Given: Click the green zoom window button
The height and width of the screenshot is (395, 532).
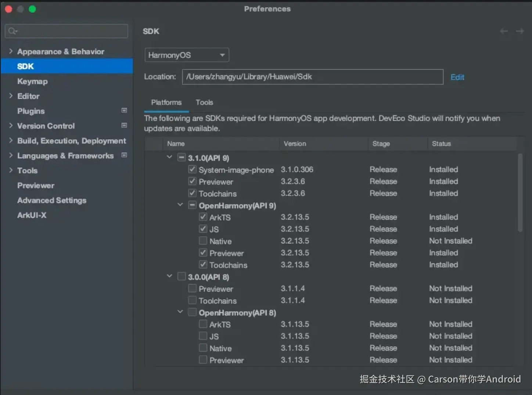Looking at the screenshot, I should (x=32, y=9).
